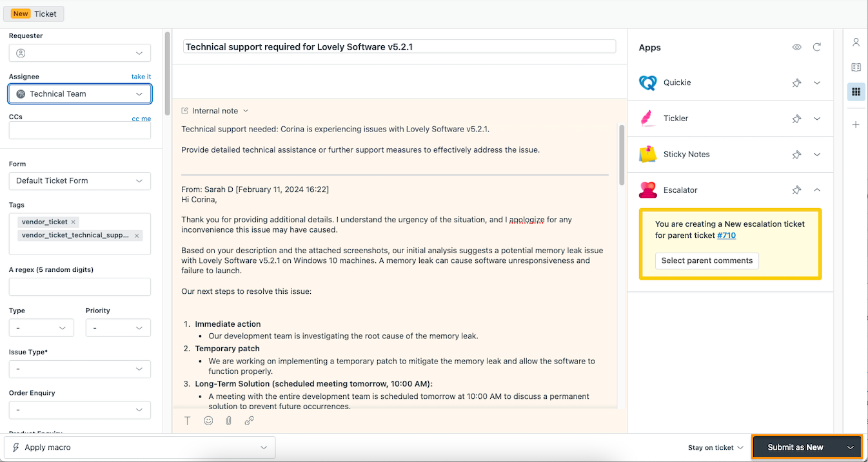Open knowledge book sidebar icon
Screen dimensions: 868x462
pyautogui.click(x=856, y=67)
